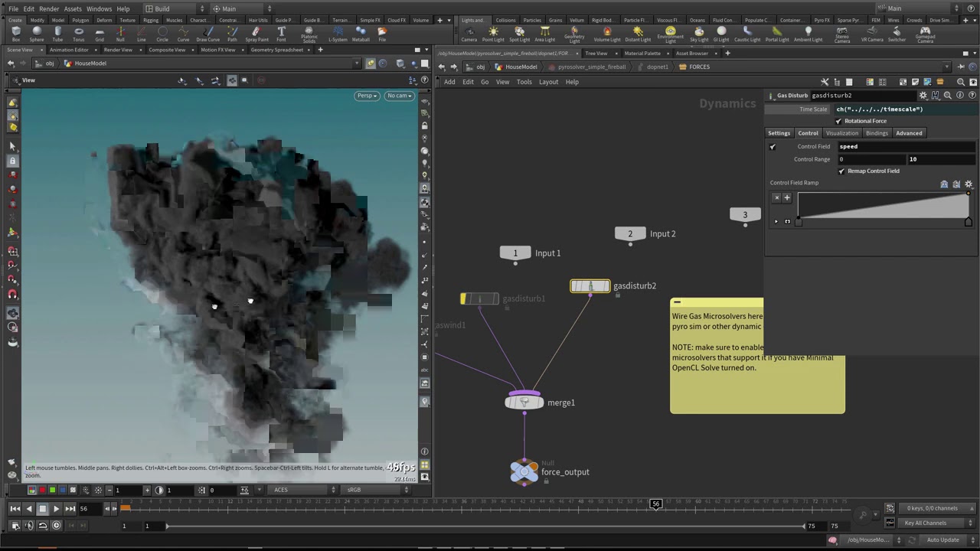
Task: Toggle Auto Update in the status bar
Action: click(942, 540)
